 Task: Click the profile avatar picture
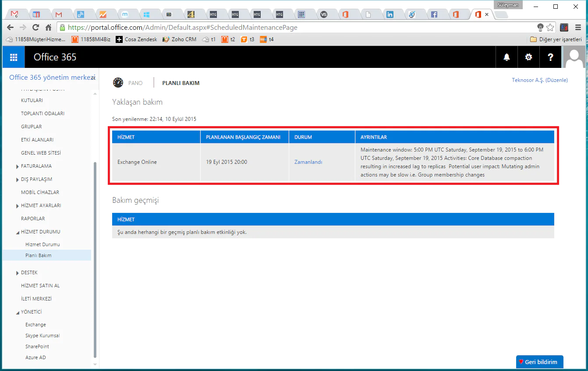[574, 57]
